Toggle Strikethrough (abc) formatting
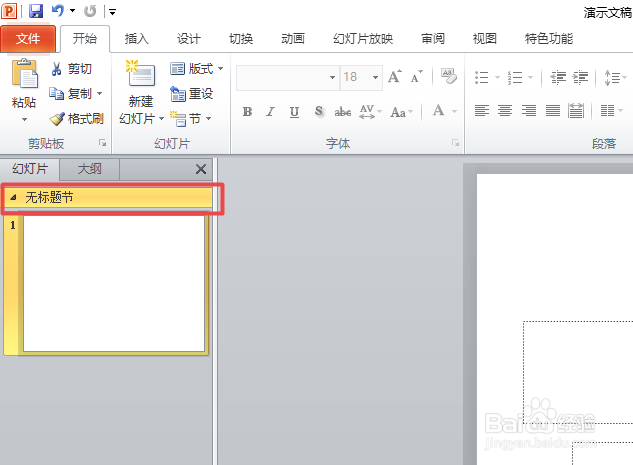Image resolution: width=633 pixels, height=465 pixels. coord(342,111)
